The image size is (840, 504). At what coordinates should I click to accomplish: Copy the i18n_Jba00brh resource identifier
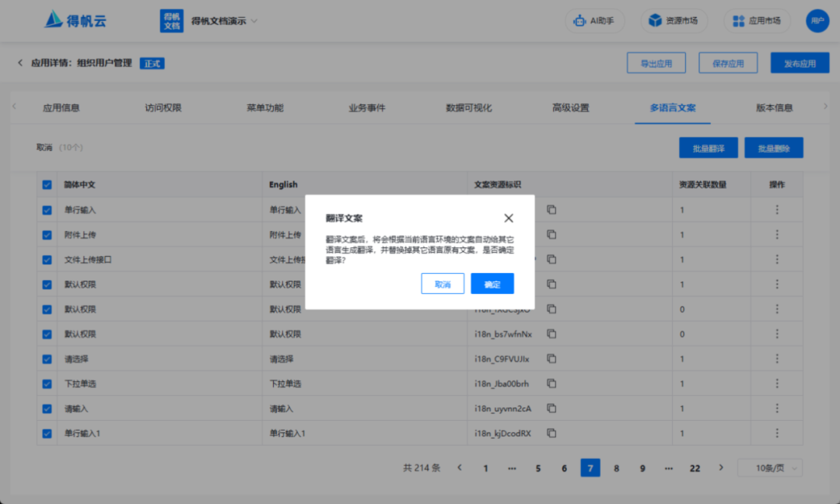551,383
